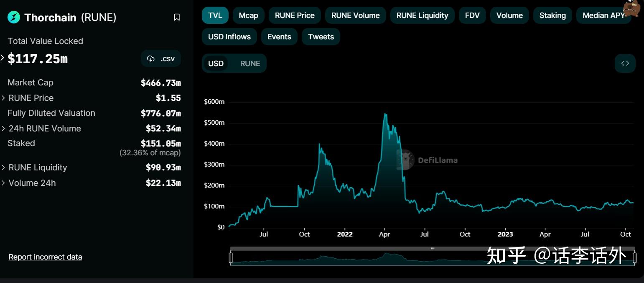The width and height of the screenshot is (644, 283).
Task: Open the Median APY tab
Action: (603, 15)
